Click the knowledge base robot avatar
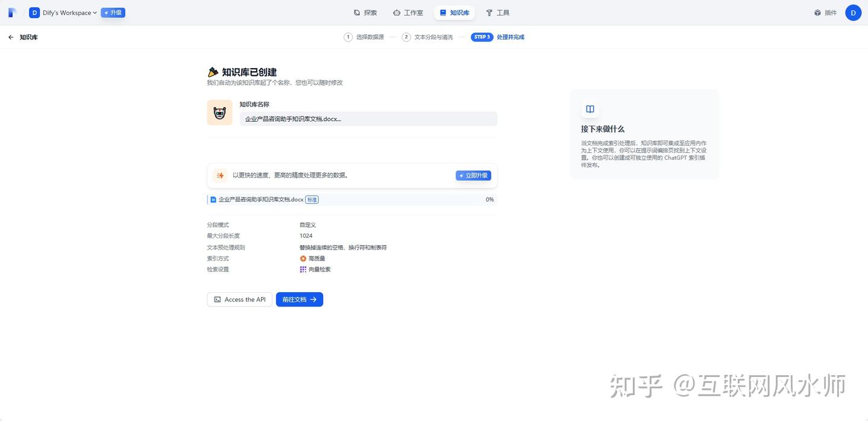Viewport: 868px width, 421px height. (219, 113)
